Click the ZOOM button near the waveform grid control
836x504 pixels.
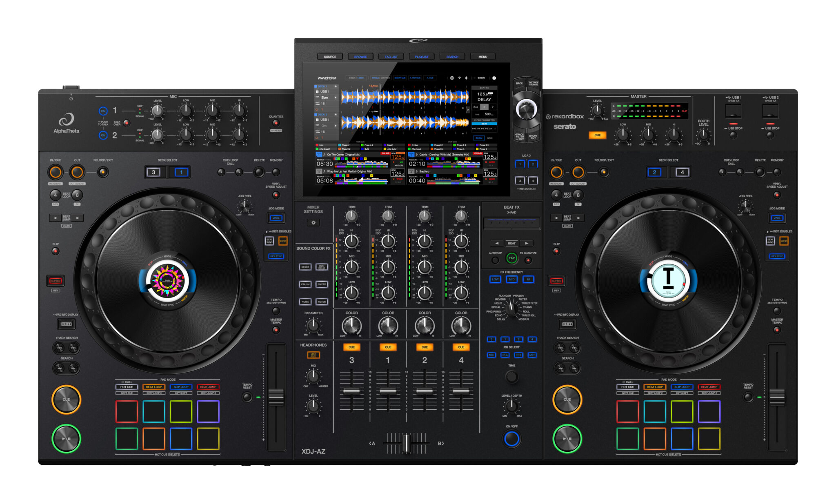pyautogui.click(x=479, y=138)
